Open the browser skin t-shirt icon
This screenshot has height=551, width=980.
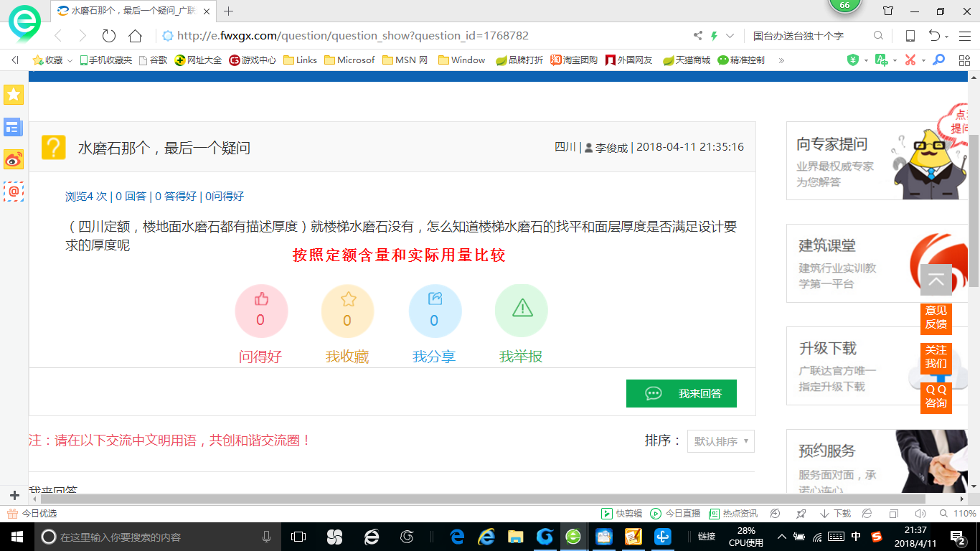888,11
